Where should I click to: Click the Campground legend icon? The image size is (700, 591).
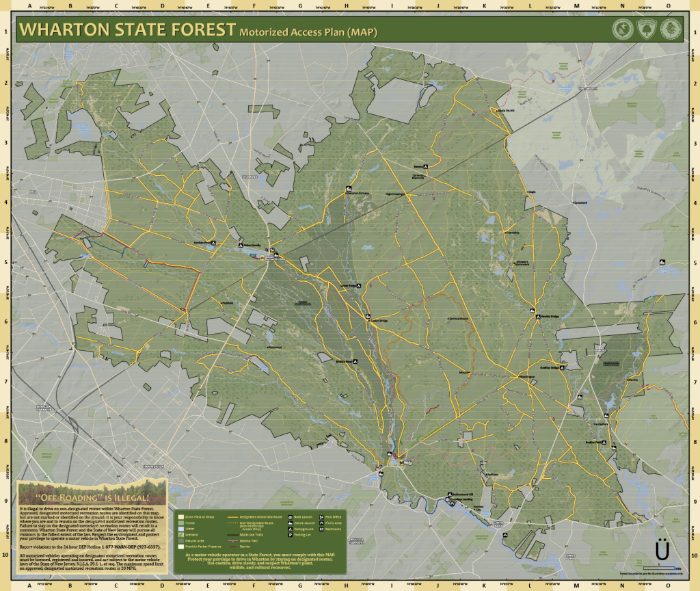(290, 529)
